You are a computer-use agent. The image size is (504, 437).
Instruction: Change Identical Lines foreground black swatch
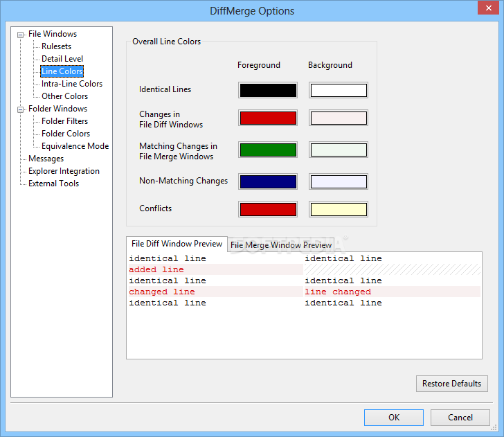268,90
